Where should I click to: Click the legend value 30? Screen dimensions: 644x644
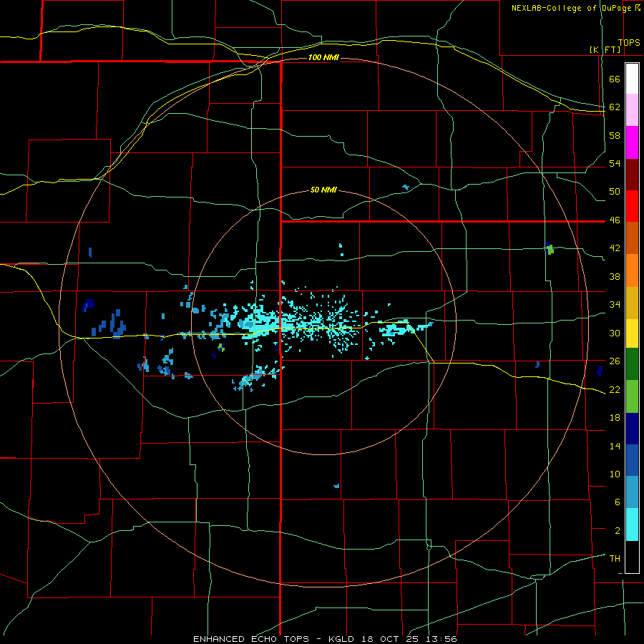coord(615,333)
